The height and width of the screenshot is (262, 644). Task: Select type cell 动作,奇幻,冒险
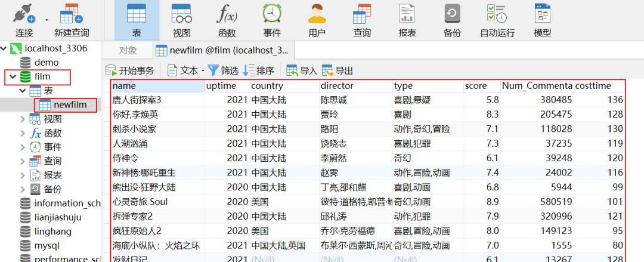pyautogui.click(x=428, y=129)
